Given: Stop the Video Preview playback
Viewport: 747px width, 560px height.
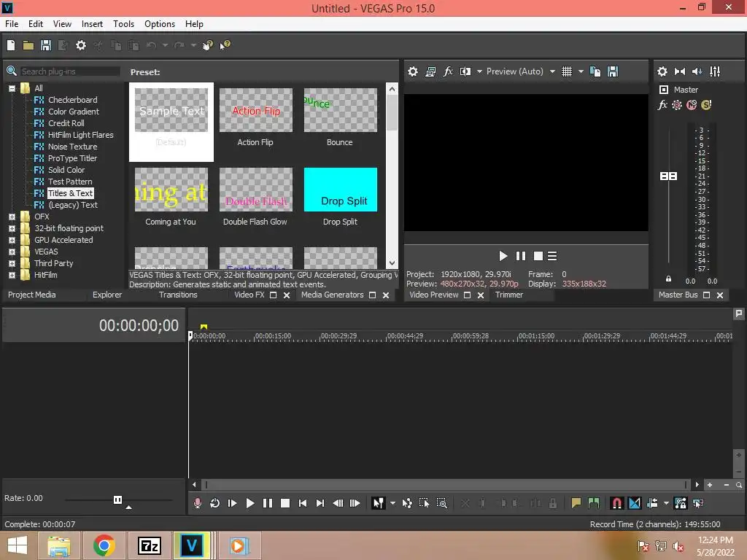Looking at the screenshot, I should [x=538, y=256].
